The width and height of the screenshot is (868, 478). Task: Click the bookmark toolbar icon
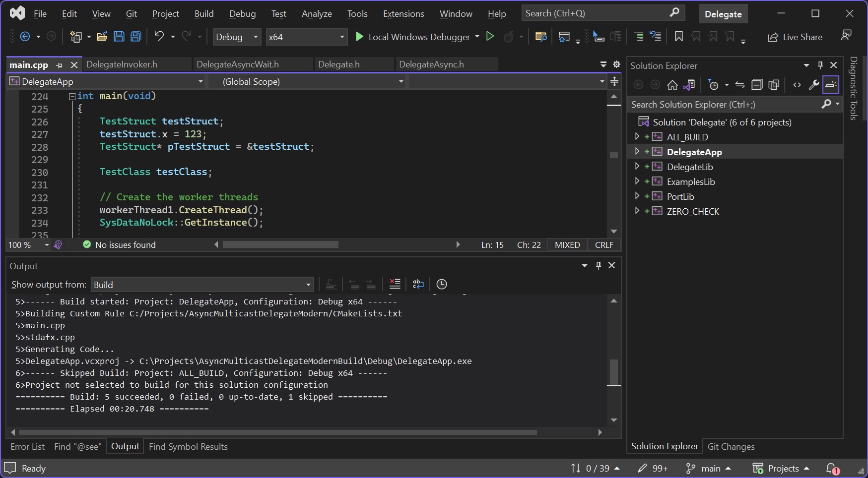click(x=678, y=37)
